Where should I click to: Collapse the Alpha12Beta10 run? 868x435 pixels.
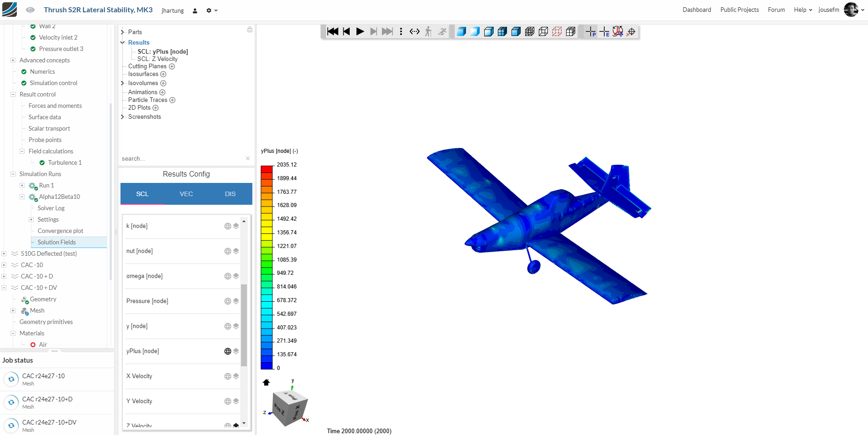point(22,197)
